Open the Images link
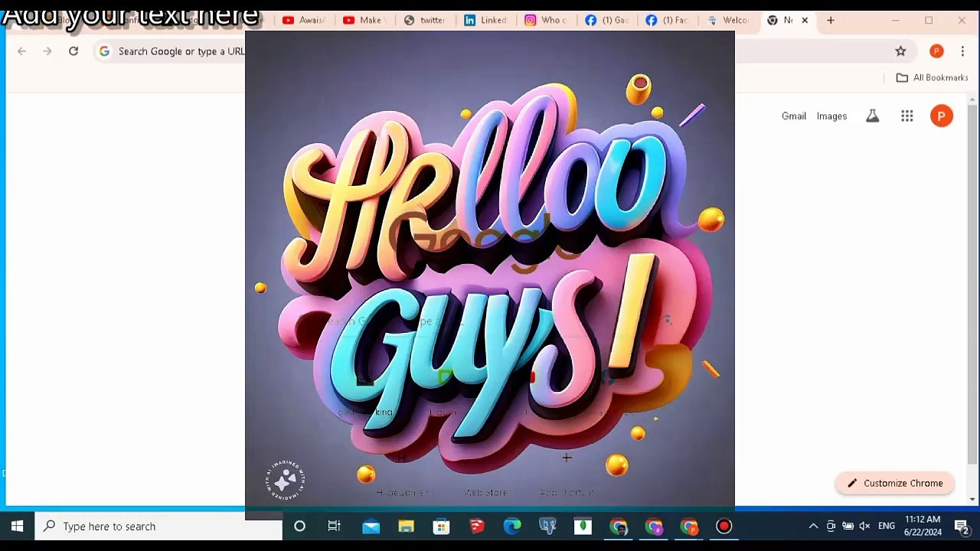 click(831, 116)
